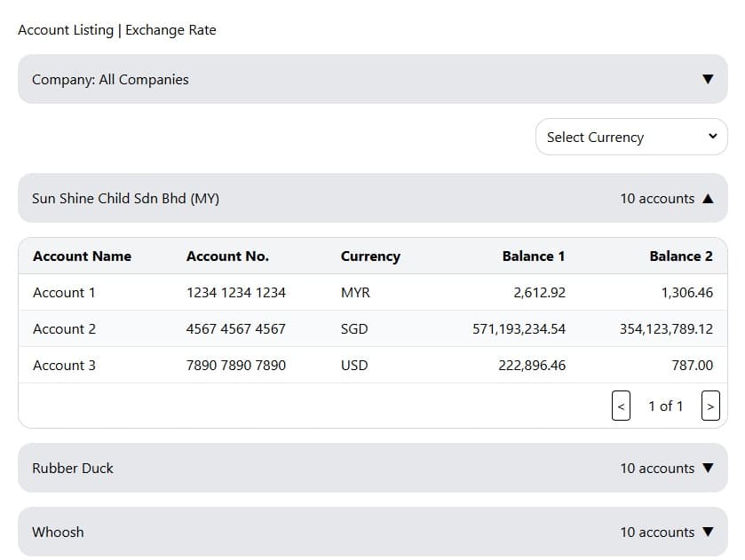This screenshot has width=745, height=560.
Task: Click the 1 of 1 page indicator
Action: (x=666, y=406)
